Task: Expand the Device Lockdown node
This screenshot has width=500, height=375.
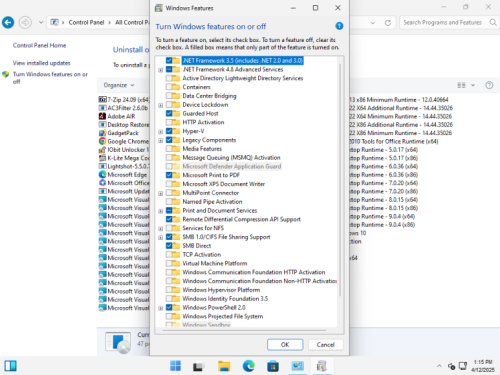Action: tap(161, 105)
